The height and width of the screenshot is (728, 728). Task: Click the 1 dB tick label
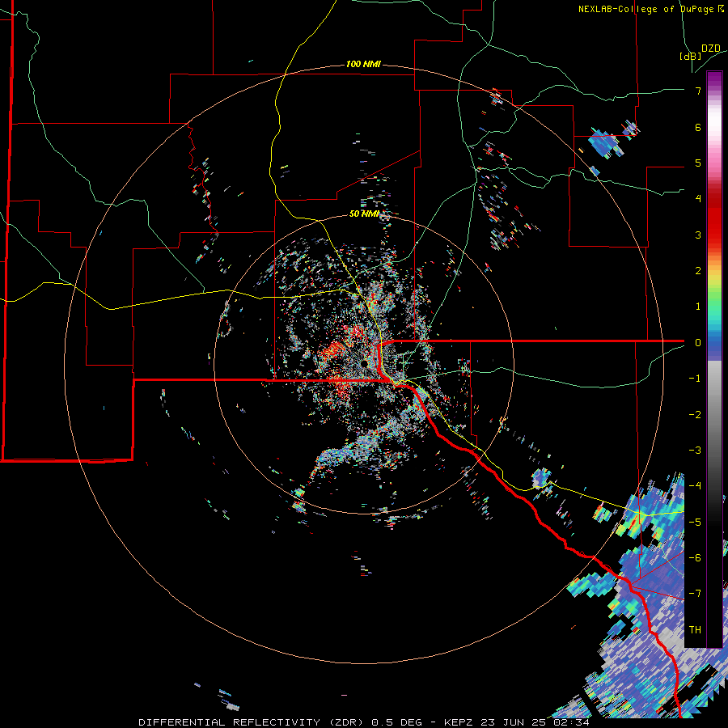coord(698,307)
